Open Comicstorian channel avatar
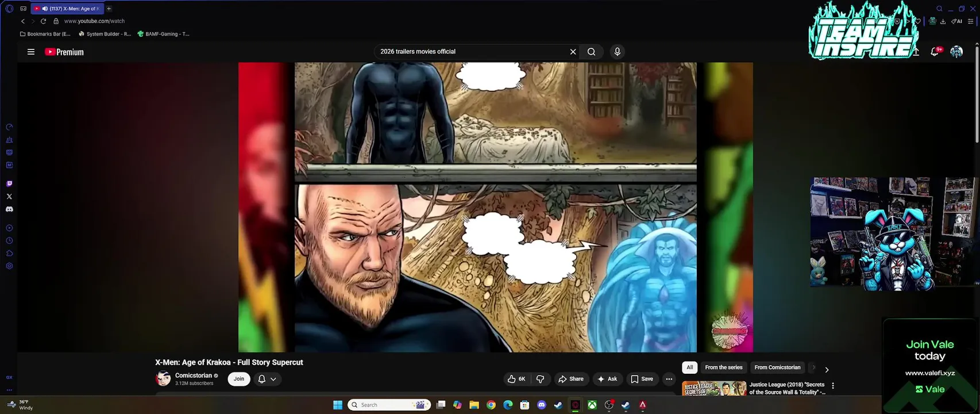 click(x=163, y=379)
